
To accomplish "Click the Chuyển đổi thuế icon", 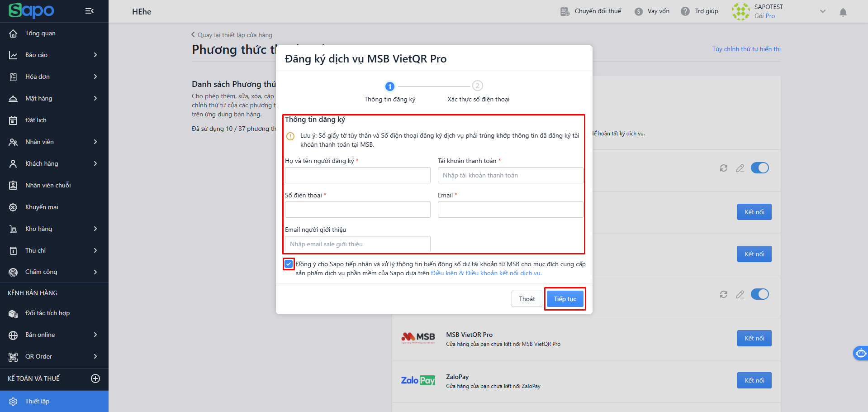I will 565,11.
